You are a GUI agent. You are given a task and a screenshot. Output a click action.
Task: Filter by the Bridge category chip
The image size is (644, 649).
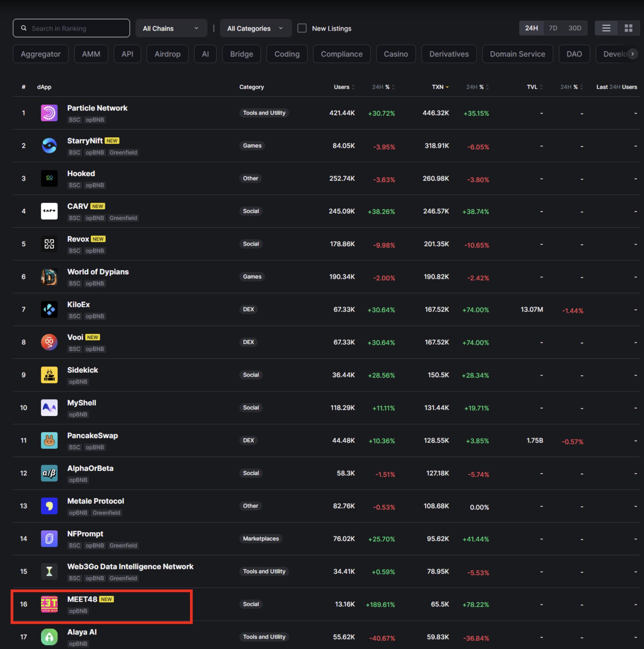(x=241, y=54)
